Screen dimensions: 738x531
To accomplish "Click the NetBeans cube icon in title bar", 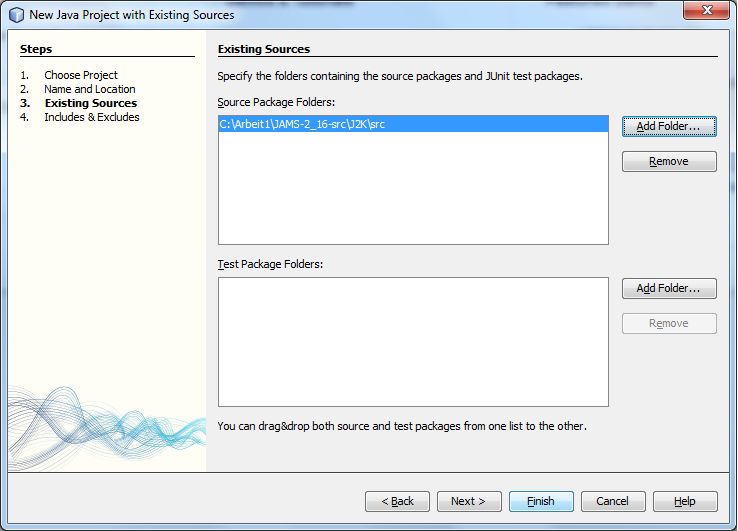I will [x=16, y=15].
